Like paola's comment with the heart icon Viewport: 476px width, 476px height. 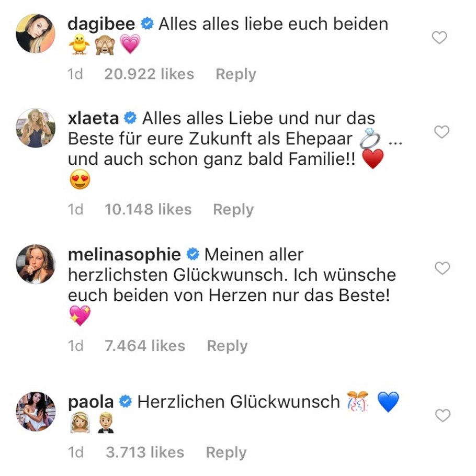point(442,416)
